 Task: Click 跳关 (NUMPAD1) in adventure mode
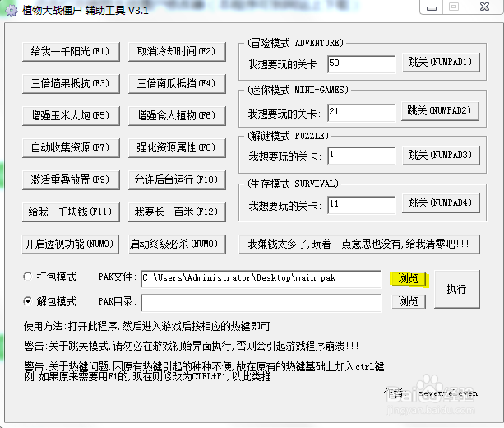(441, 63)
